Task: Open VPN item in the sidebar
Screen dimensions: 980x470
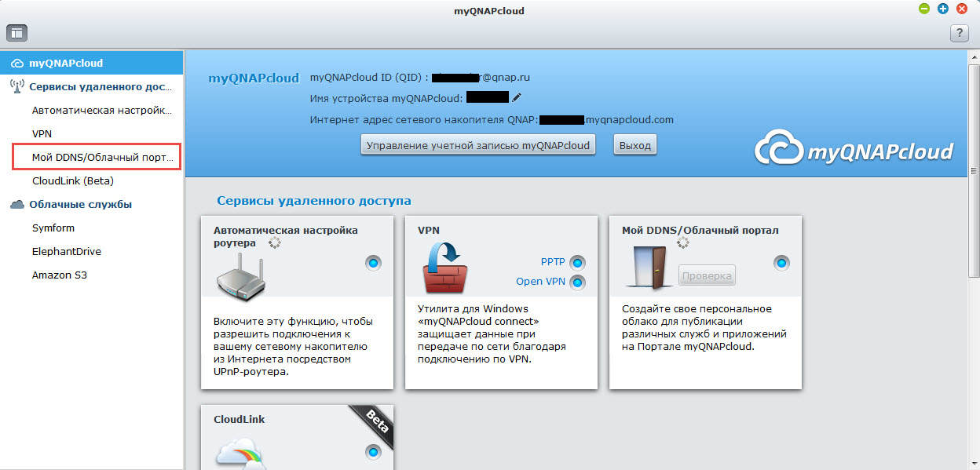Action: point(42,134)
